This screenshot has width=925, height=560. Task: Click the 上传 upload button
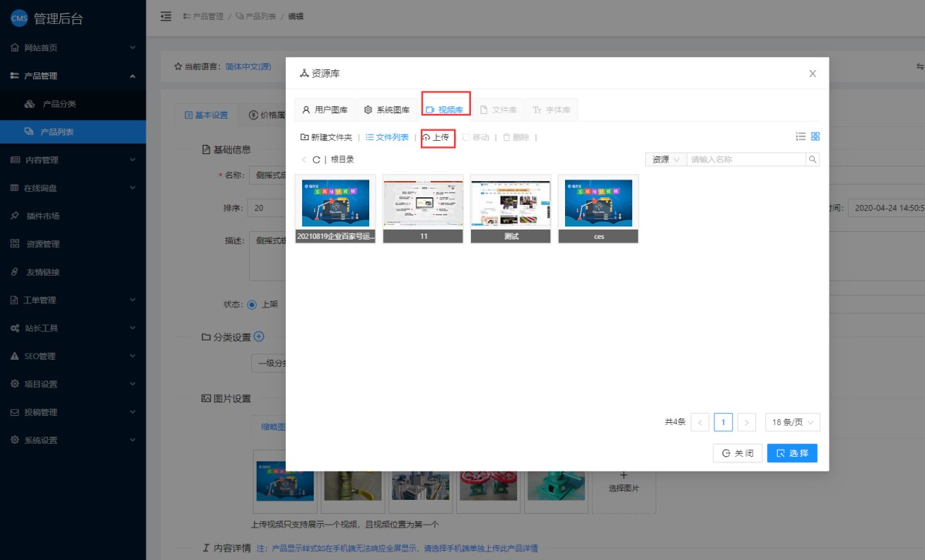436,138
